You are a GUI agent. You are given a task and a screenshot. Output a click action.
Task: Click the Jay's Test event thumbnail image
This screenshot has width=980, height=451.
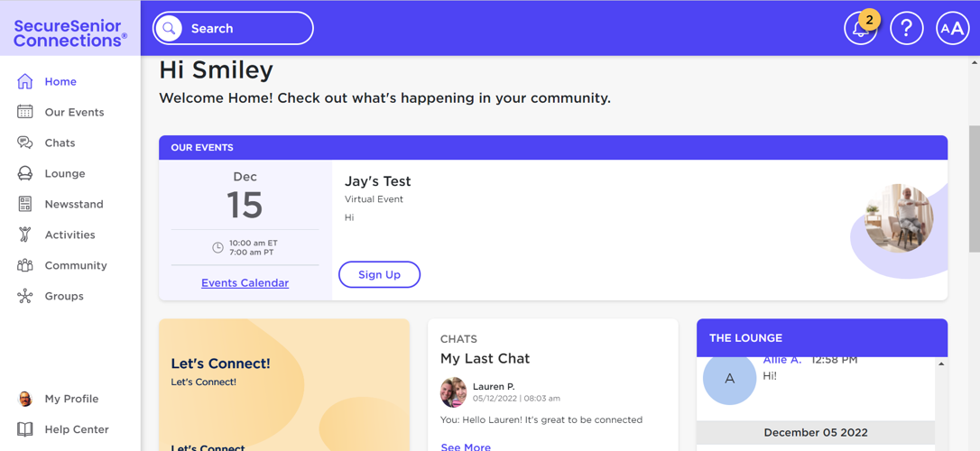pyautogui.click(x=898, y=218)
